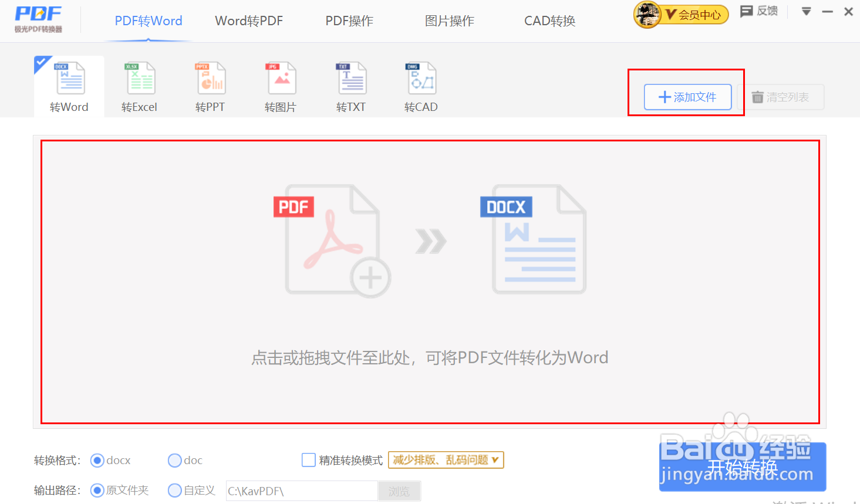The image size is (860, 504).
Task: Open the 反馈 feedback panel
Action: click(x=758, y=11)
